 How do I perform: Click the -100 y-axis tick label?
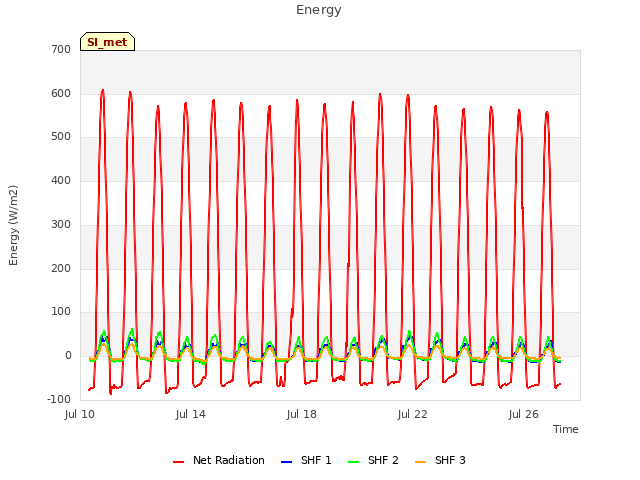[59, 399]
